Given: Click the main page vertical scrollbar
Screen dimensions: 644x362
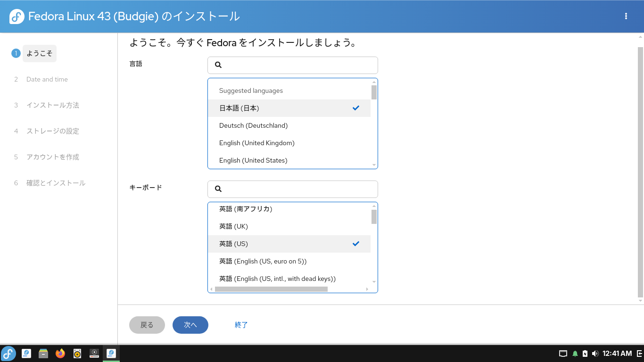Looking at the screenshot, I should click(640, 172).
